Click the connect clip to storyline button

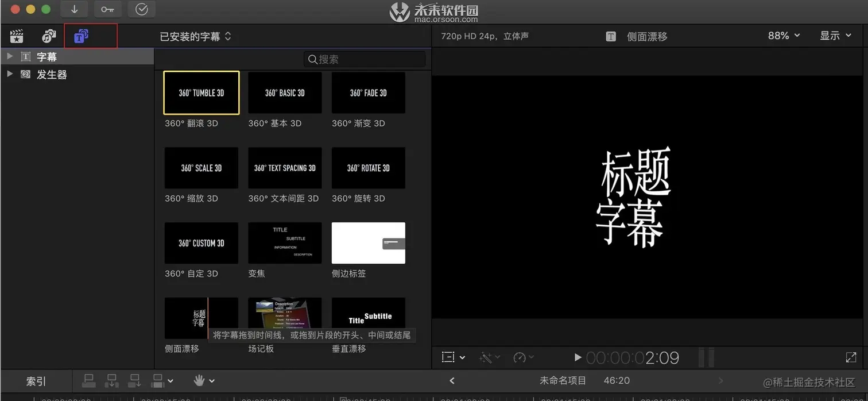pos(89,380)
